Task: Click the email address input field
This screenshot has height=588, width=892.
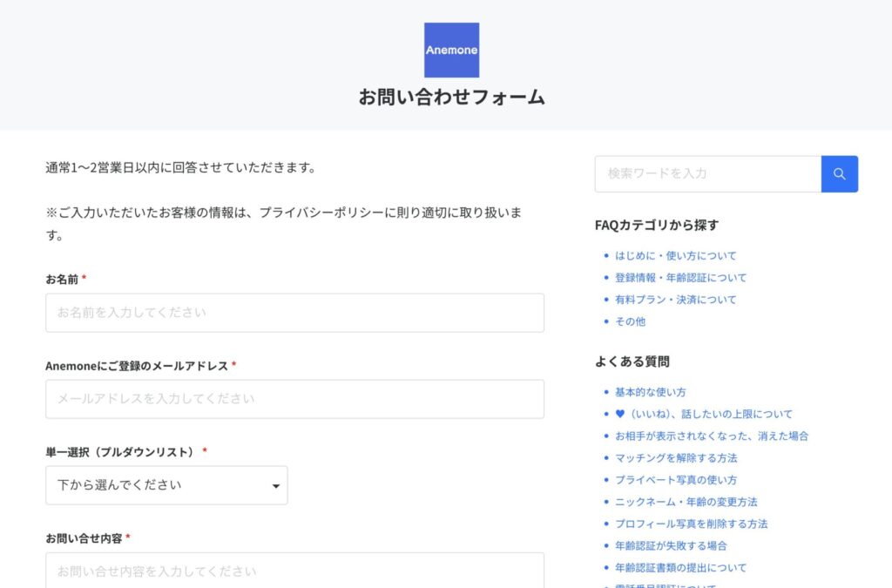Action: click(x=294, y=399)
